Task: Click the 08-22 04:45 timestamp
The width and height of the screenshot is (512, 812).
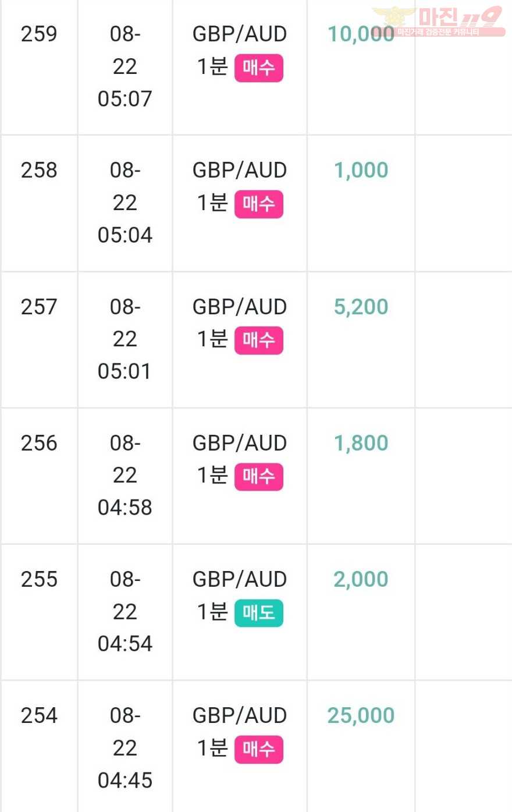Action: [x=125, y=747]
